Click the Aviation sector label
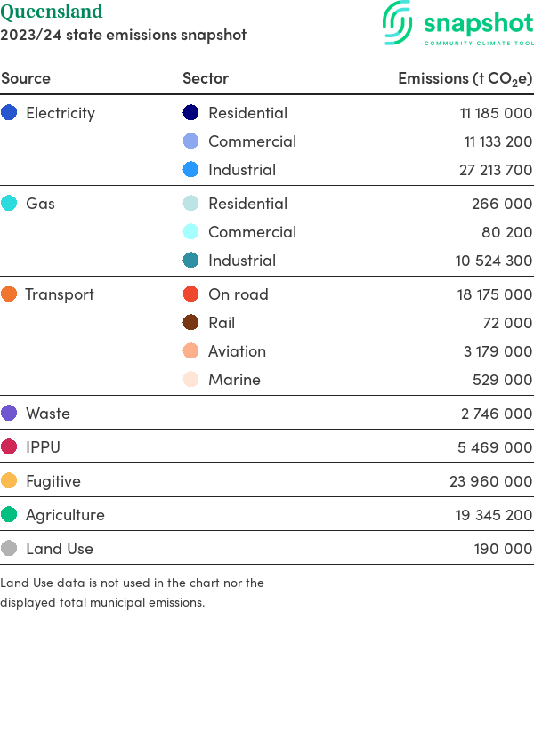Image resolution: width=534 pixels, height=756 pixels. [237, 351]
